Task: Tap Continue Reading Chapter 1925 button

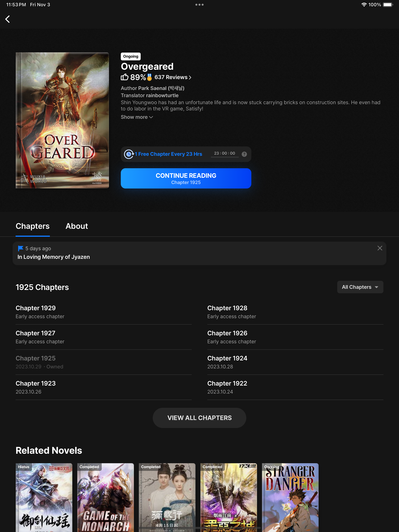Action: point(186,178)
